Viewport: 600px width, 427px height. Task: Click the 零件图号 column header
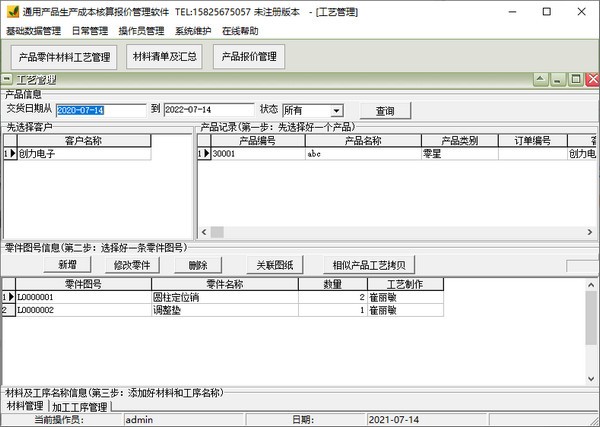tap(83, 284)
